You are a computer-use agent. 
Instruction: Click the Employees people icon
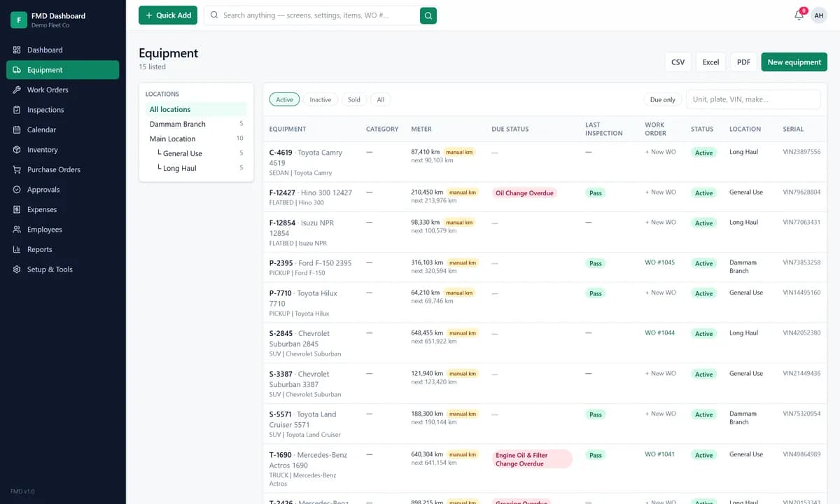coord(17,230)
